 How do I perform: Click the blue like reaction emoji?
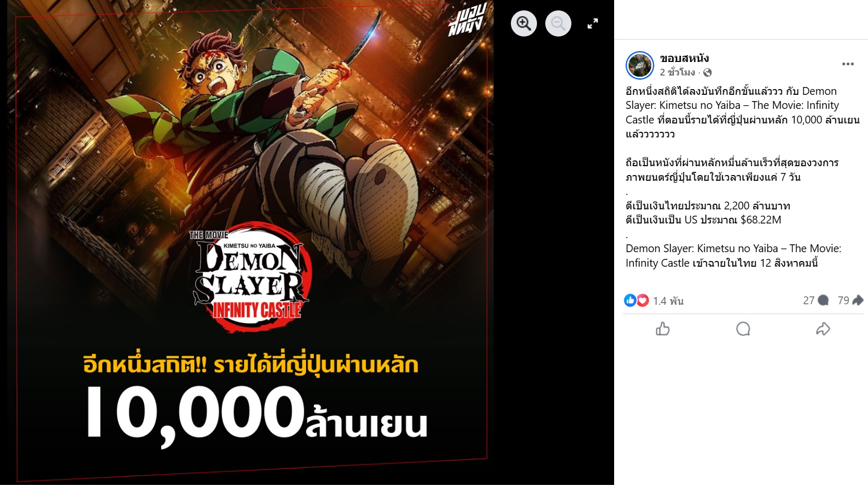point(630,300)
